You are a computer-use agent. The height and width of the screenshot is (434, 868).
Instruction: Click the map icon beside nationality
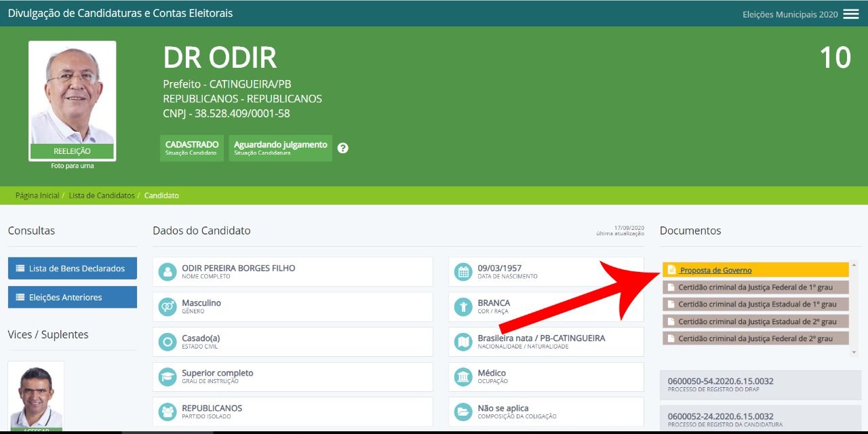[464, 342]
